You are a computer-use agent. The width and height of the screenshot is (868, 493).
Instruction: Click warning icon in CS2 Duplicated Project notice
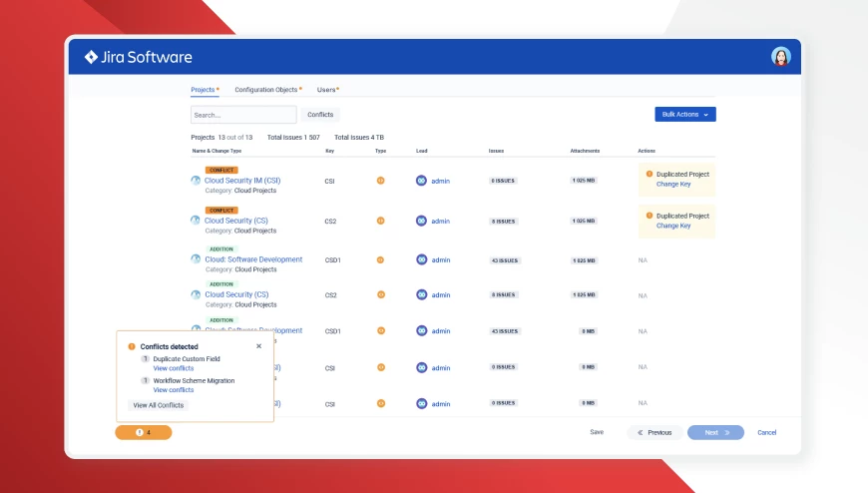(x=650, y=216)
